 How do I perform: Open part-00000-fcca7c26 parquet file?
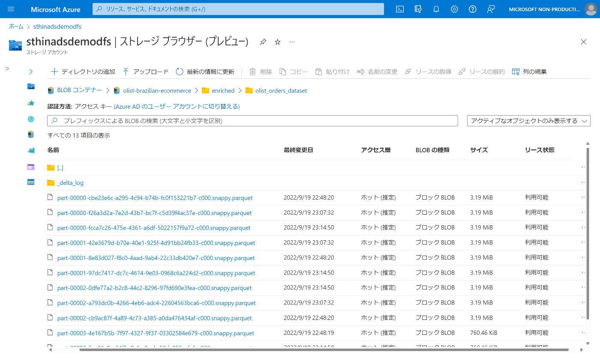154,228
